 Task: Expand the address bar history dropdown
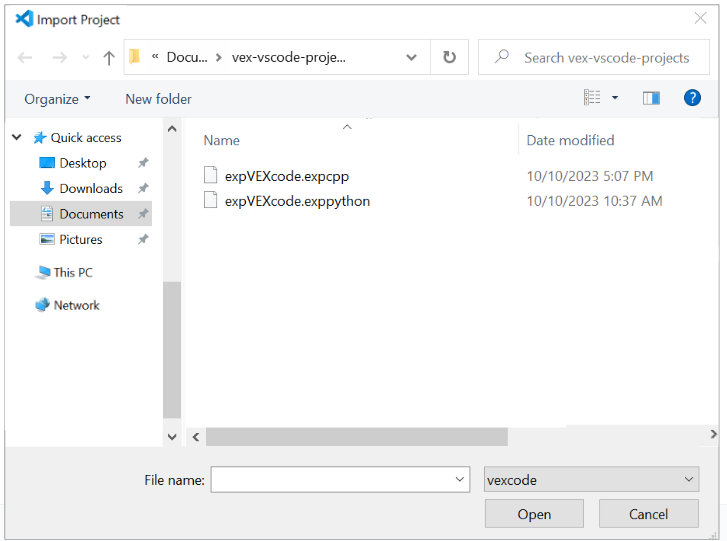(x=411, y=58)
